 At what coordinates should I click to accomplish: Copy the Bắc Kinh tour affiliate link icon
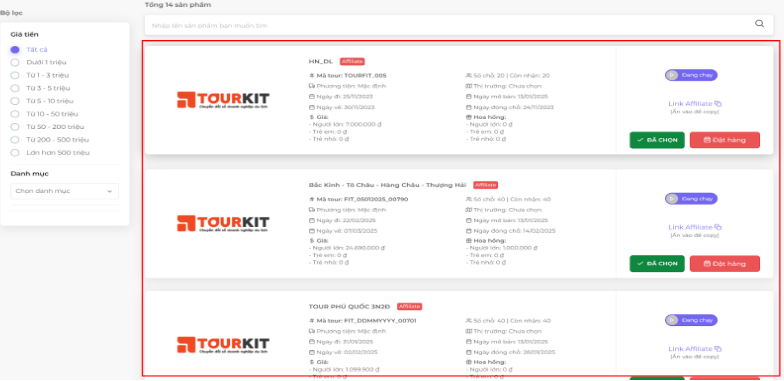pyautogui.click(x=718, y=227)
